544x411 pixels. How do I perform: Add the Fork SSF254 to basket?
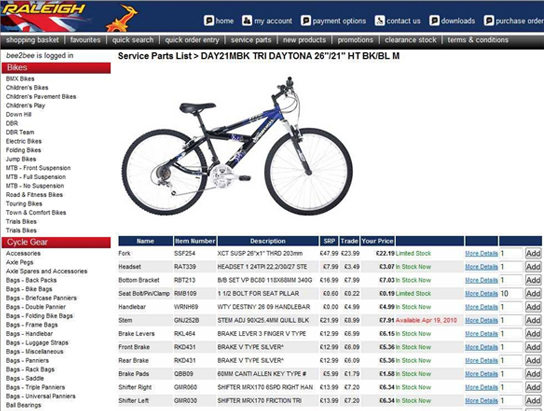click(x=533, y=254)
